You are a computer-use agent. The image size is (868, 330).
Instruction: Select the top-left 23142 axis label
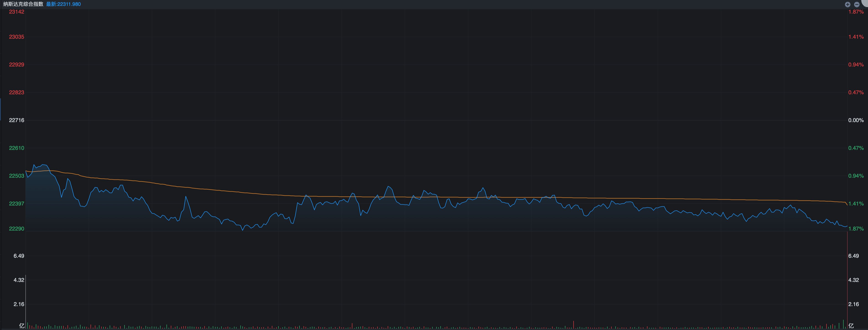click(16, 12)
